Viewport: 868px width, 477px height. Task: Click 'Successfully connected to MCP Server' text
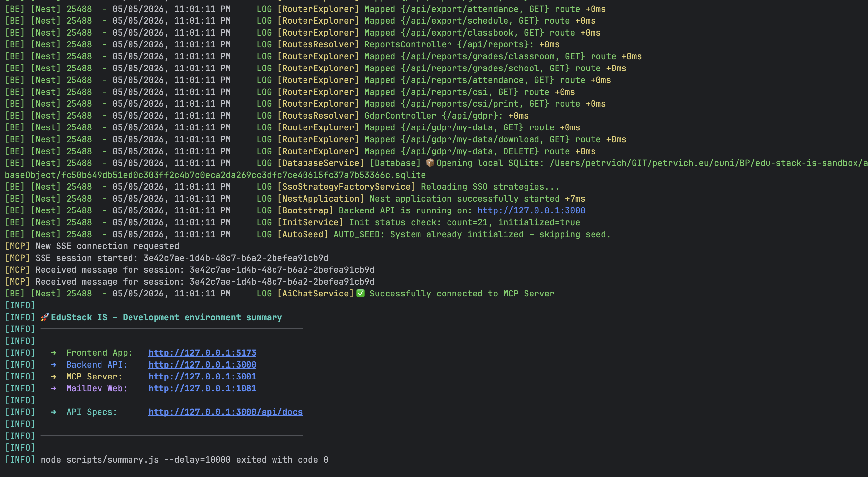coord(462,294)
